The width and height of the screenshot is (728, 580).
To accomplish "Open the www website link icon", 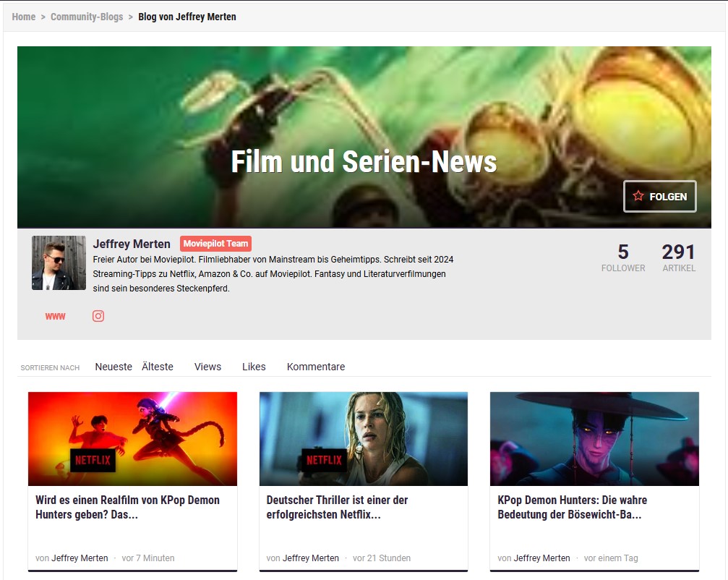I will (x=56, y=316).
